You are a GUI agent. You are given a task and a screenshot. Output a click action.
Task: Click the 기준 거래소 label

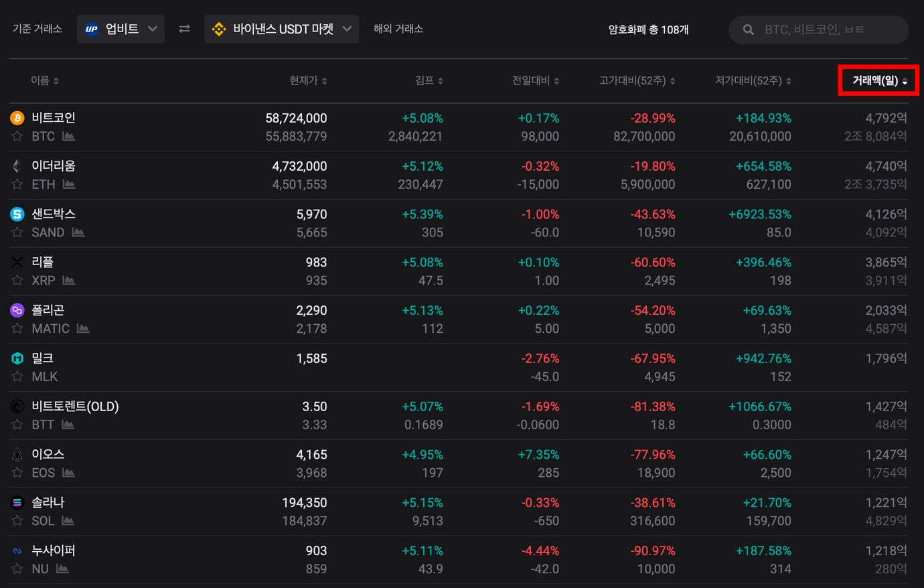37,29
